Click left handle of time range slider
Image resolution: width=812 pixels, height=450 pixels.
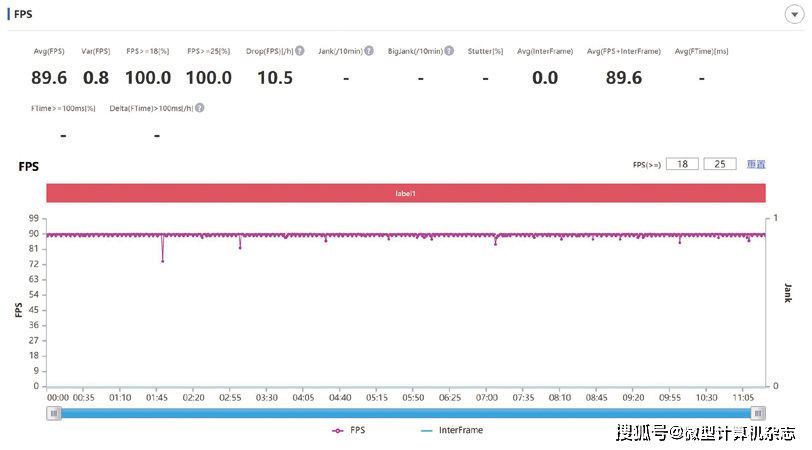pyautogui.click(x=54, y=413)
